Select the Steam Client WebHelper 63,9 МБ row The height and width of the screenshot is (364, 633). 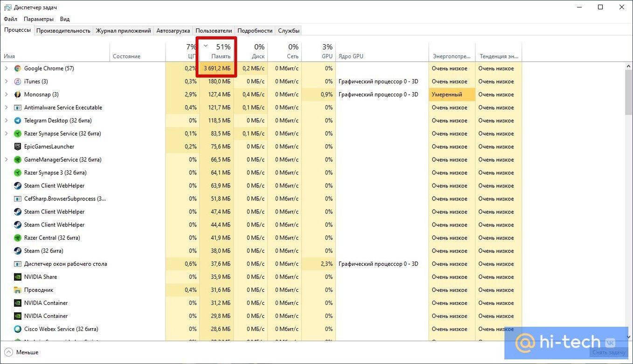click(261, 186)
